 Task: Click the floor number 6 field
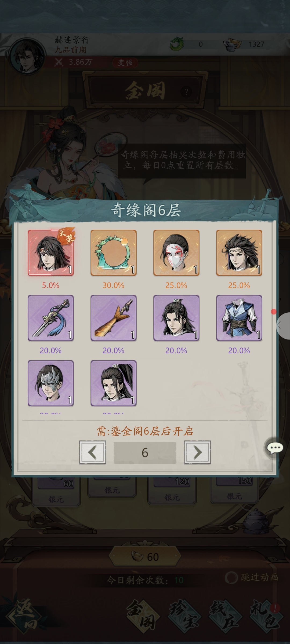click(x=145, y=453)
